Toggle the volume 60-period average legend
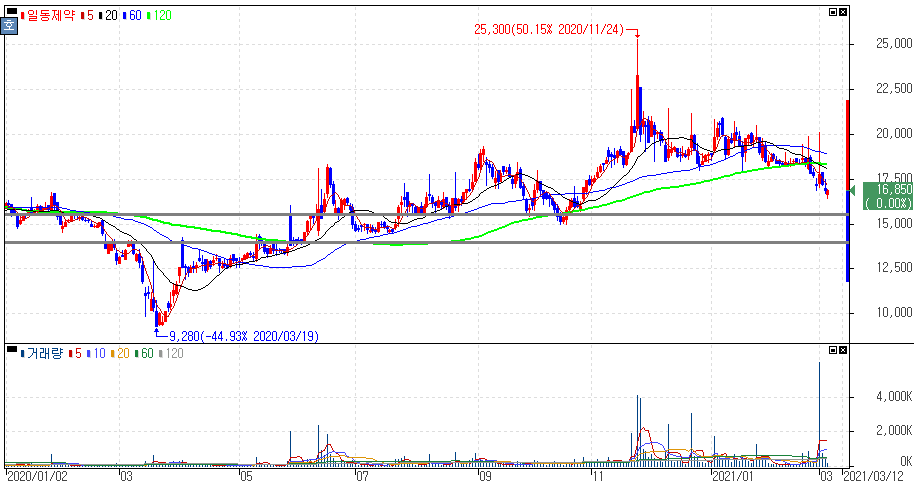Screen dimensions: 914x484 point(144,353)
